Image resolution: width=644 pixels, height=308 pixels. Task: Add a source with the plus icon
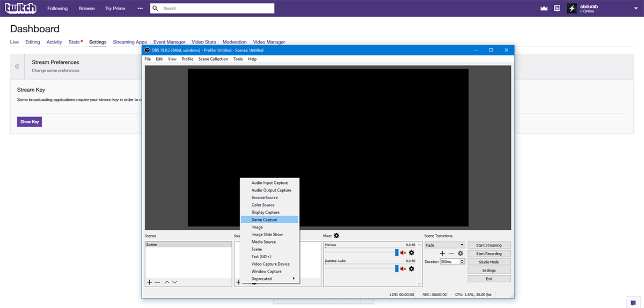point(238,282)
